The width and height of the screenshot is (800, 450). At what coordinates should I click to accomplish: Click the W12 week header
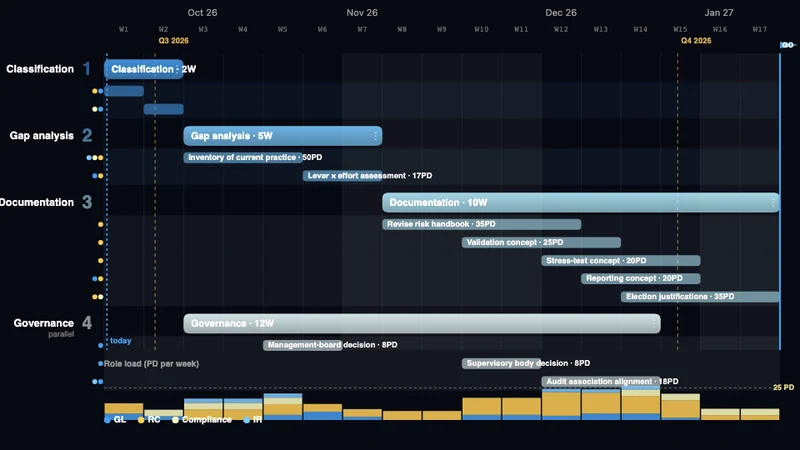561,30
